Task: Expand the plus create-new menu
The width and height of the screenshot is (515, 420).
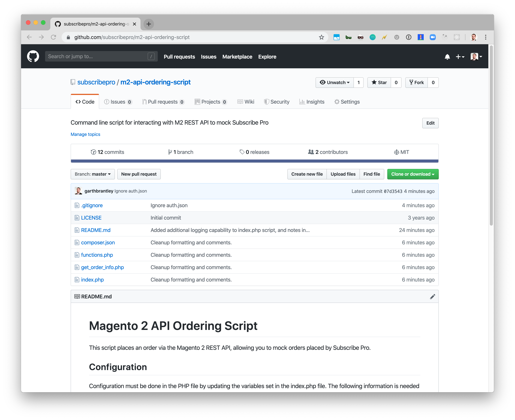Action: 460,57
